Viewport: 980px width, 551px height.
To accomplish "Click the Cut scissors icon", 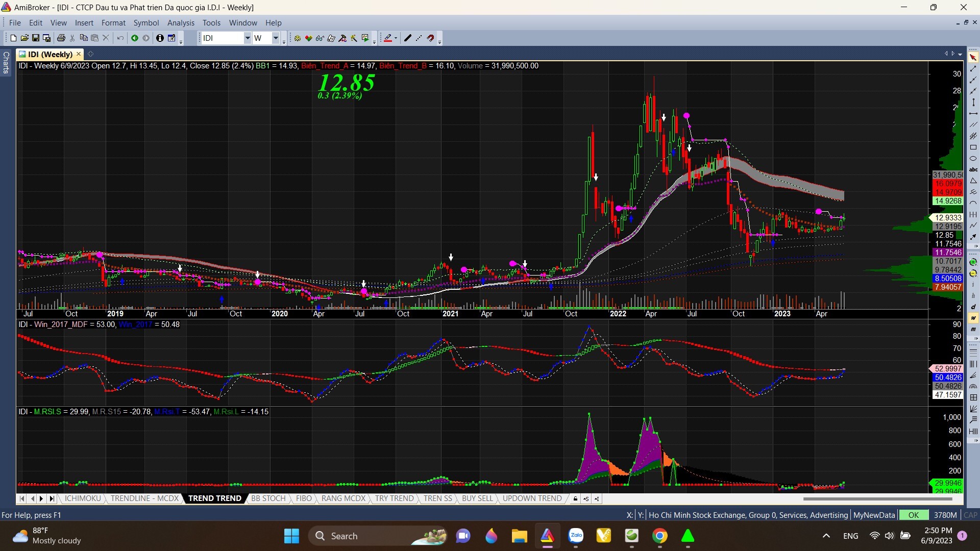I will pyautogui.click(x=72, y=38).
